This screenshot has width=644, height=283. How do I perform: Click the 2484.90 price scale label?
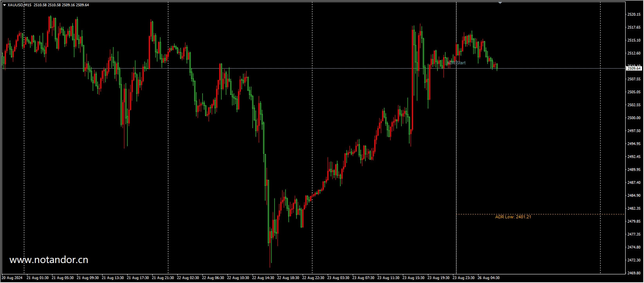click(x=634, y=196)
